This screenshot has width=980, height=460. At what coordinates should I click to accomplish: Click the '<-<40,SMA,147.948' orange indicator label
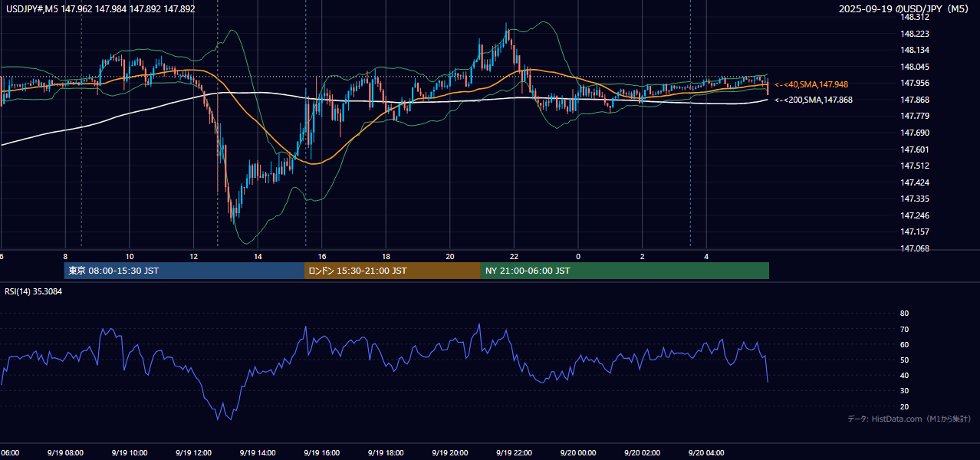click(811, 84)
